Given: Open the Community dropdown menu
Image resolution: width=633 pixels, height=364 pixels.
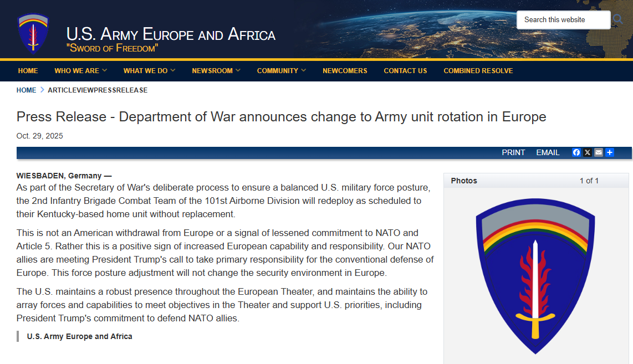Looking at the screenshot, I should tap(281, 71).
